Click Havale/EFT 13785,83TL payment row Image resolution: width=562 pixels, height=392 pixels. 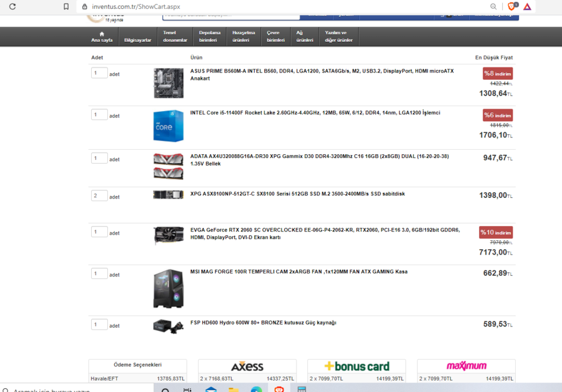(137, 378)
